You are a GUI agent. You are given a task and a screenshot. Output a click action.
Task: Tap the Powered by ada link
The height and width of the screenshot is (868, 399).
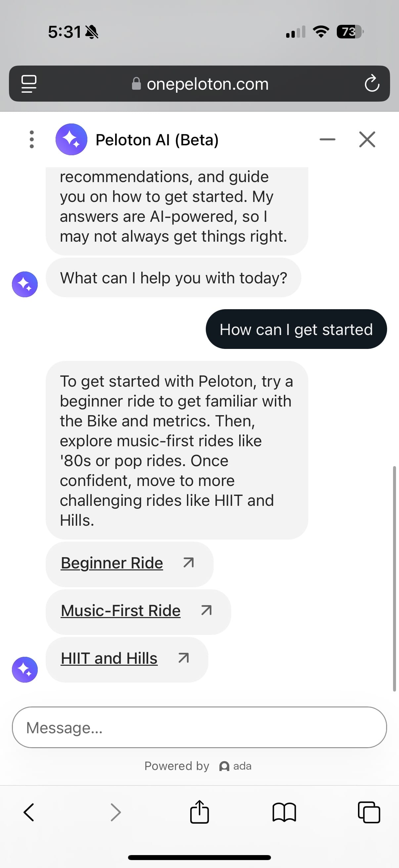click(198, 766)
